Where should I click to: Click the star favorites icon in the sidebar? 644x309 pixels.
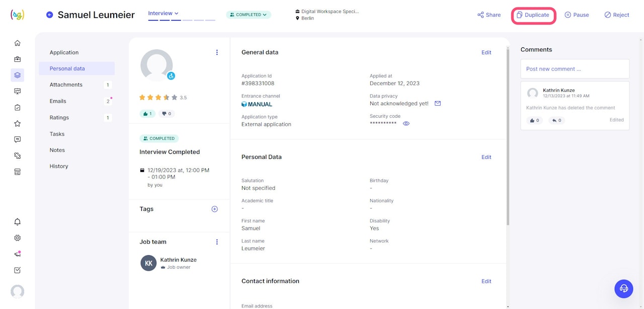click(x=18, y=124)
